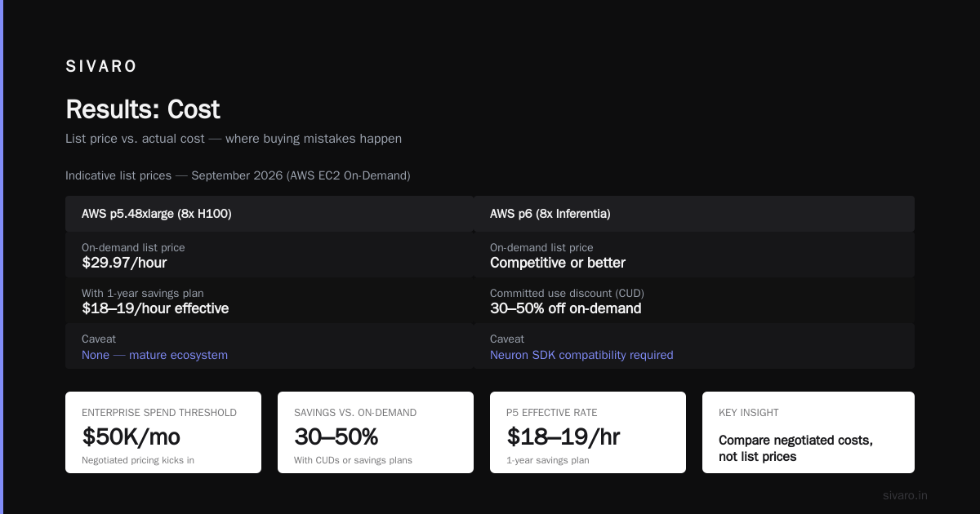Screen dimensions: 980x514
Task: Visit the sivaro.in footer link
Action: tap(905, 495)
